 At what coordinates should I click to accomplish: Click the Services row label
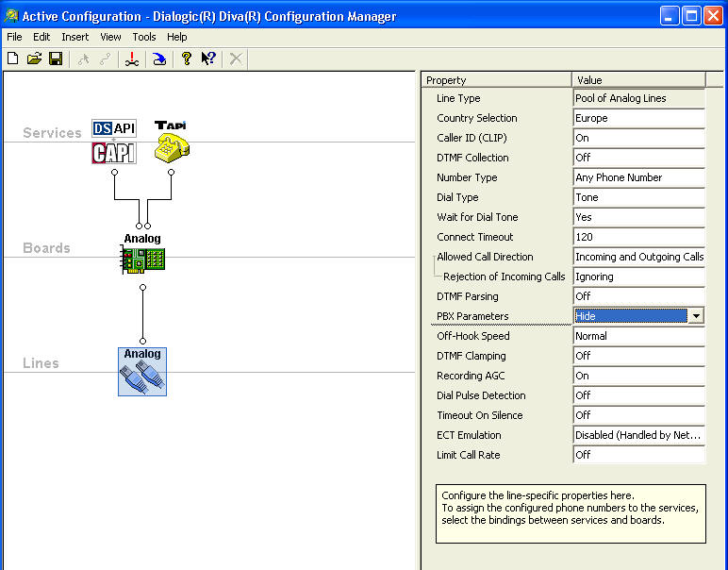pos(52,133)
